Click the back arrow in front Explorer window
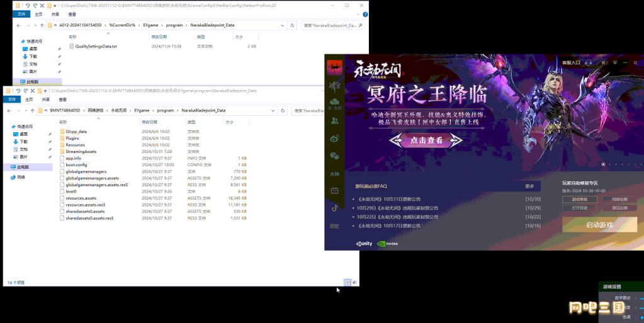644x323 pixels. click(9, 111)
